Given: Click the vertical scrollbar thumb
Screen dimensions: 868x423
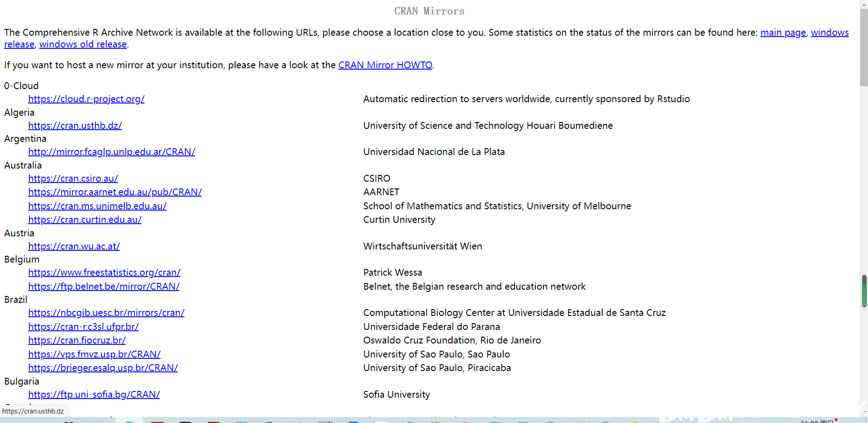Looking at the screenshot, I should point(863,47).
